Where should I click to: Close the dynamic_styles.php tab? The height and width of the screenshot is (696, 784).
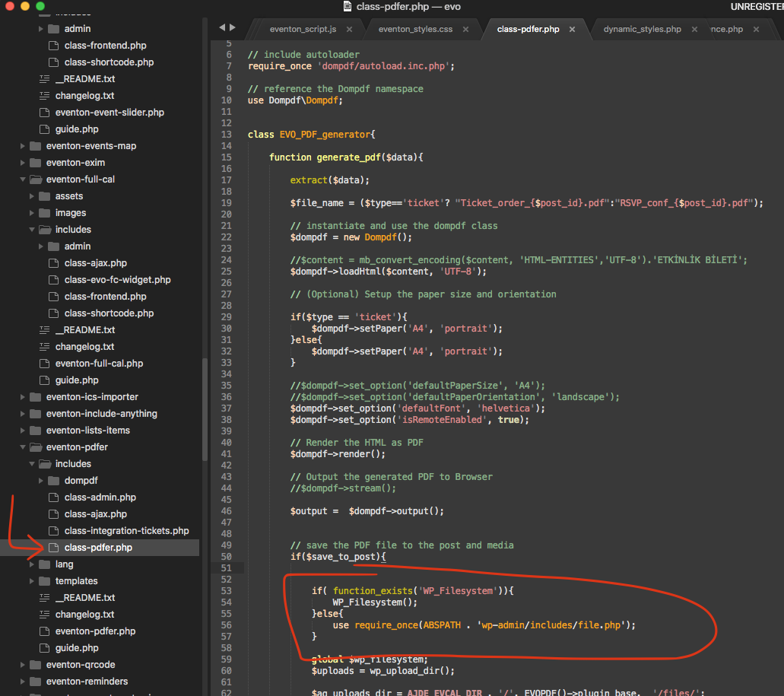click(x=694, y=30)
